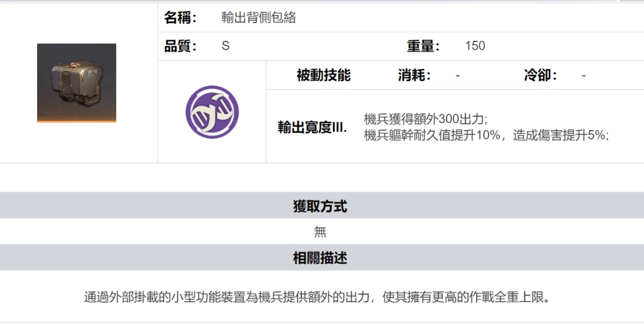Click the quality value S
Screen dimensions: 644x328
[x=226, y=46]
